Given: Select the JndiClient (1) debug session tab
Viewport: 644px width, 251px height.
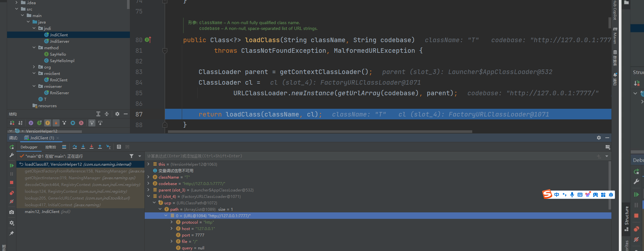Looking at the screenshot, I should pos(42,138).
